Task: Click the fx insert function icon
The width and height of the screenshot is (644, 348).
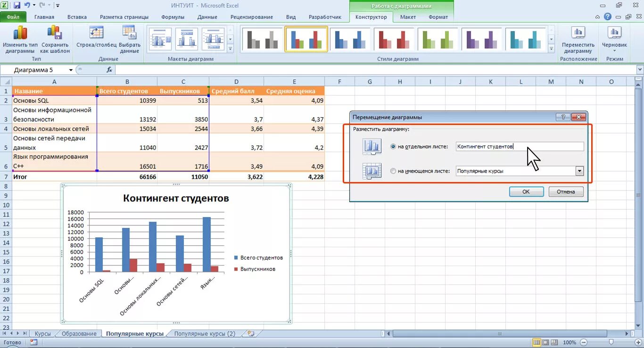Action: pyautogui.click(x=109, y=70)
